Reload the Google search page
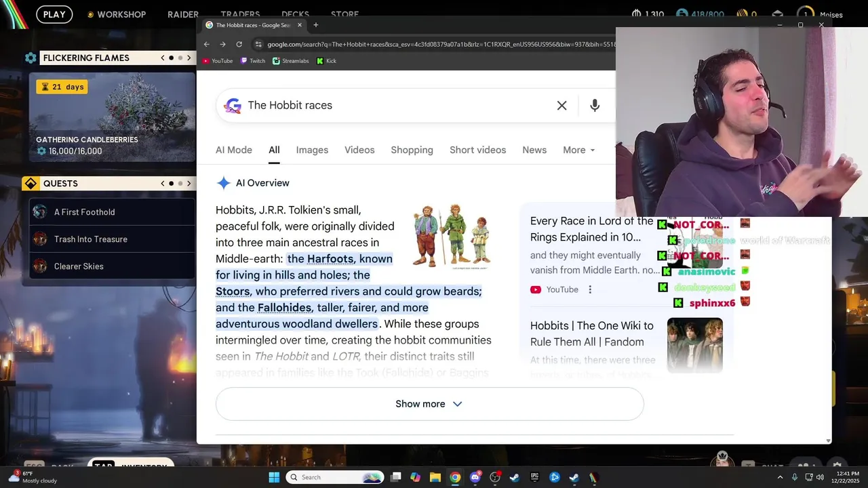The width and height of the screenshot is (868, 488). (239, 44)
